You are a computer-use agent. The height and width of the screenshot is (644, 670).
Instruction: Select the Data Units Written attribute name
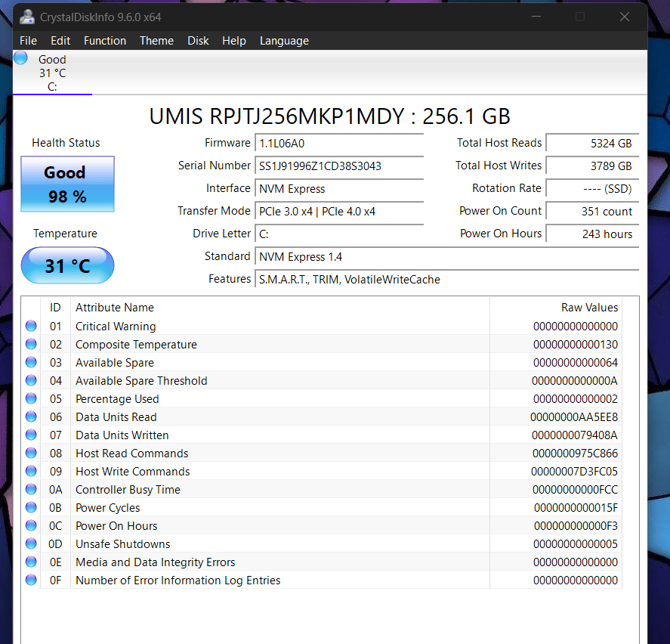tap(122, 435)
